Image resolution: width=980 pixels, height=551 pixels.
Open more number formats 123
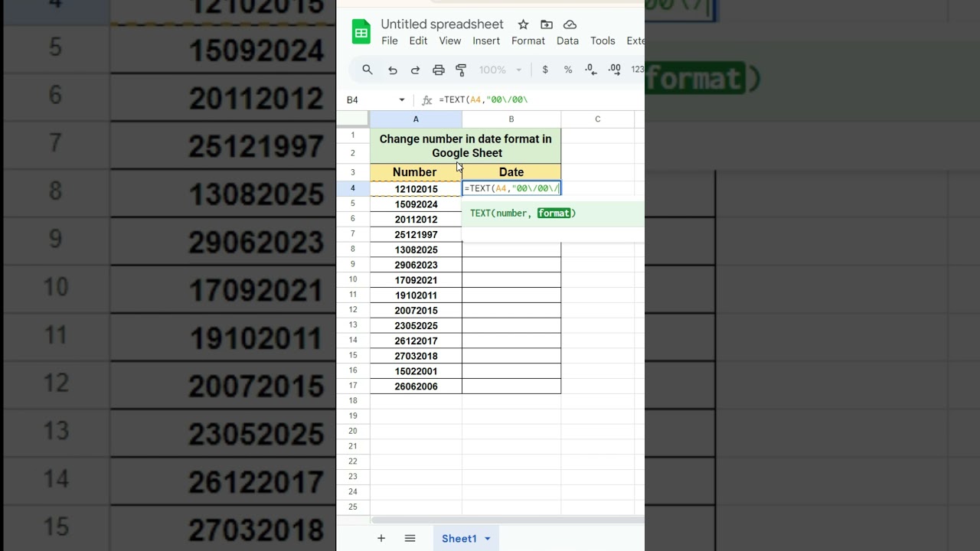coord(637,70)
